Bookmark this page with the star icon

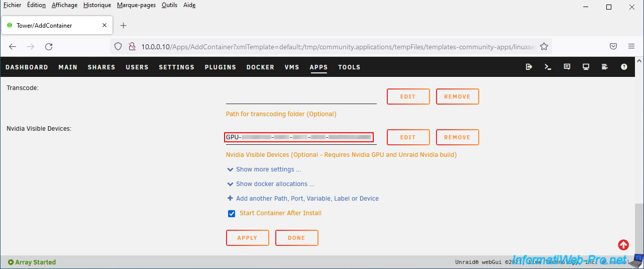[x=544, y=46]
